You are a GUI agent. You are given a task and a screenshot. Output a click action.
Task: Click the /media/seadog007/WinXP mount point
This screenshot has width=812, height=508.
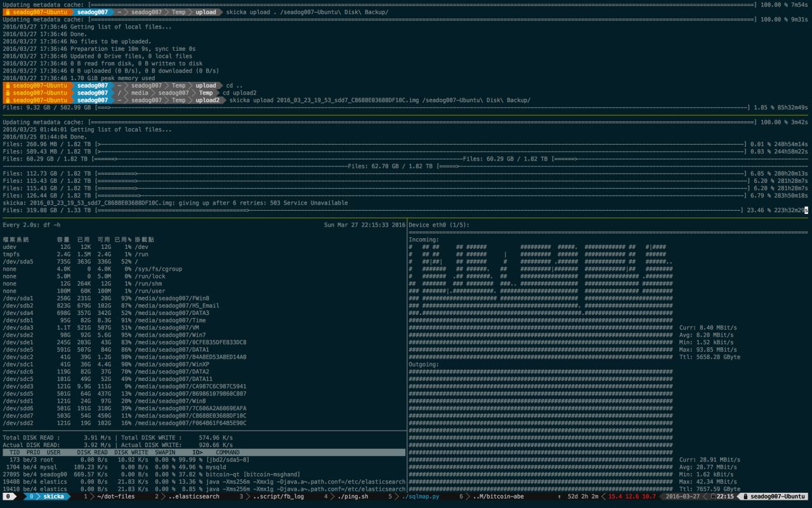click(172, 364)
